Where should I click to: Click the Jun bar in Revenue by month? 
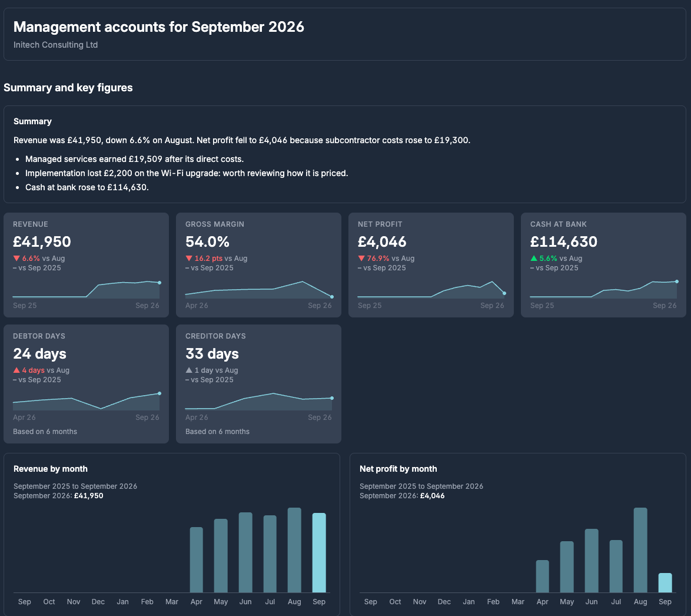pyautogui.click(x=245, y=552)
